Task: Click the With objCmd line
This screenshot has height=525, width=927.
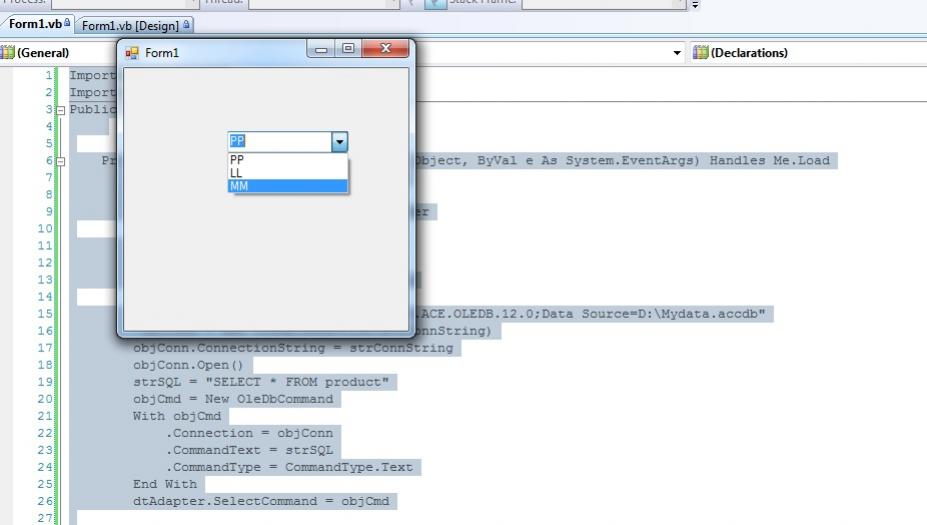Action: (177, 416)
